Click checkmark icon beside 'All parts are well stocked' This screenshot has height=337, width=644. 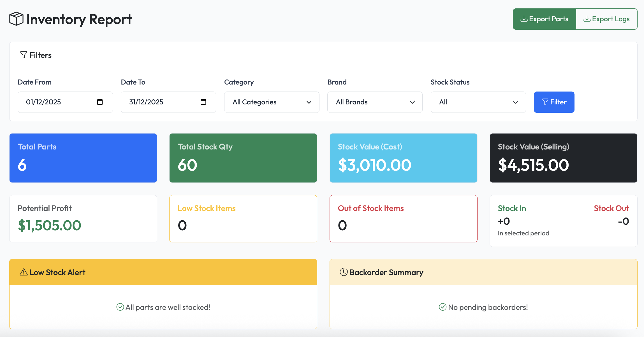pos(120,307)
